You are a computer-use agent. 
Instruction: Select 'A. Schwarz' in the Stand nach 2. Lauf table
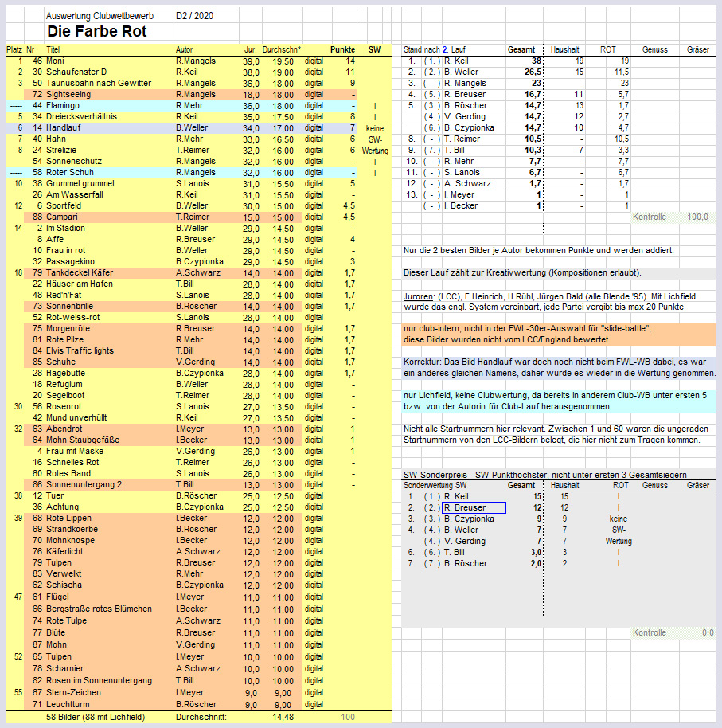click(467, 183)
